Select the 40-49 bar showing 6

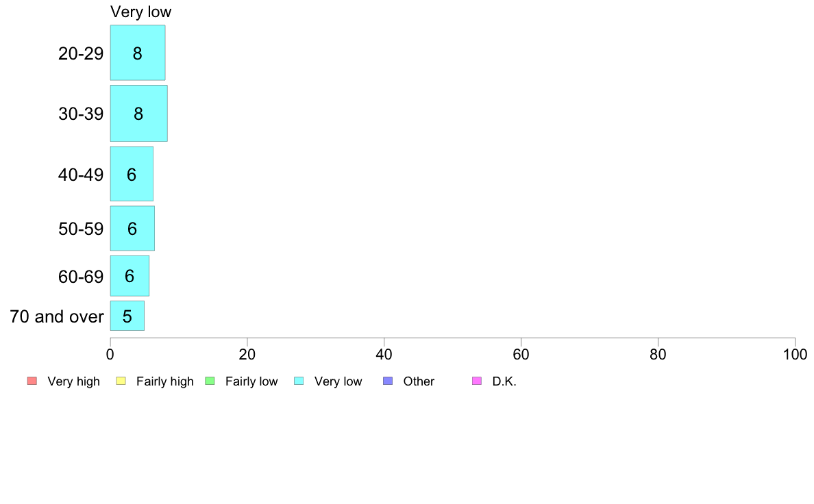tap(132, 174)
